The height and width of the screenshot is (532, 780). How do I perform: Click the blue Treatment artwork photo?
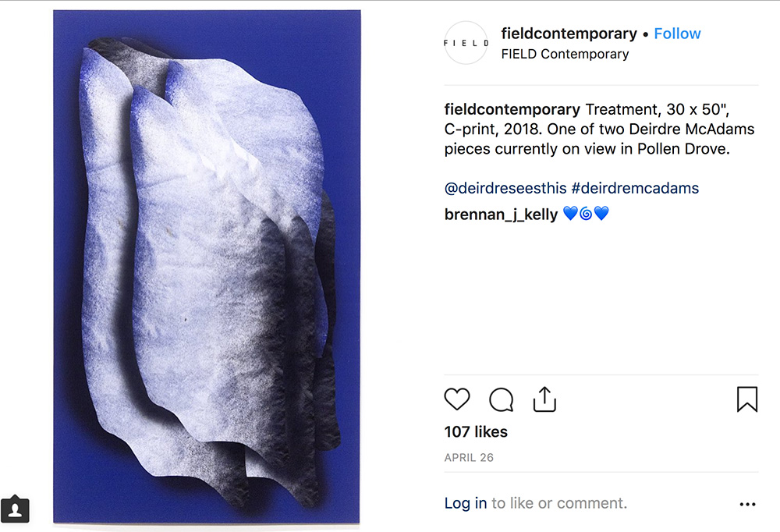point(207,267)
